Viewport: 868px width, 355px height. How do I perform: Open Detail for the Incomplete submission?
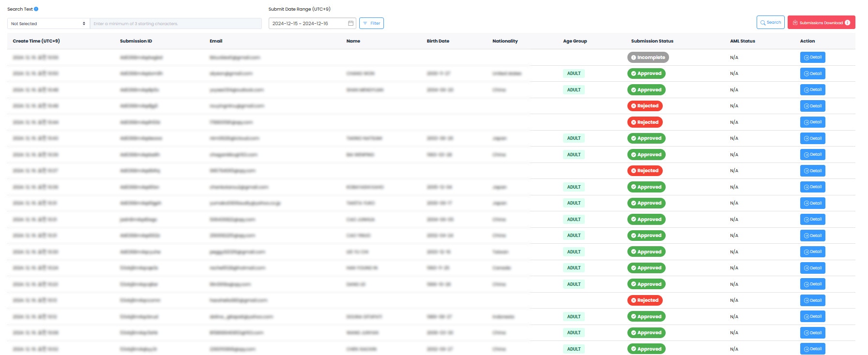(x=813, y=57)
